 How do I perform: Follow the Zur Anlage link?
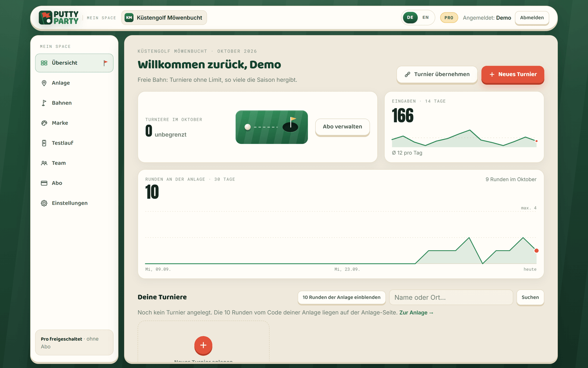pyautogui.click(x=416, y=313)
